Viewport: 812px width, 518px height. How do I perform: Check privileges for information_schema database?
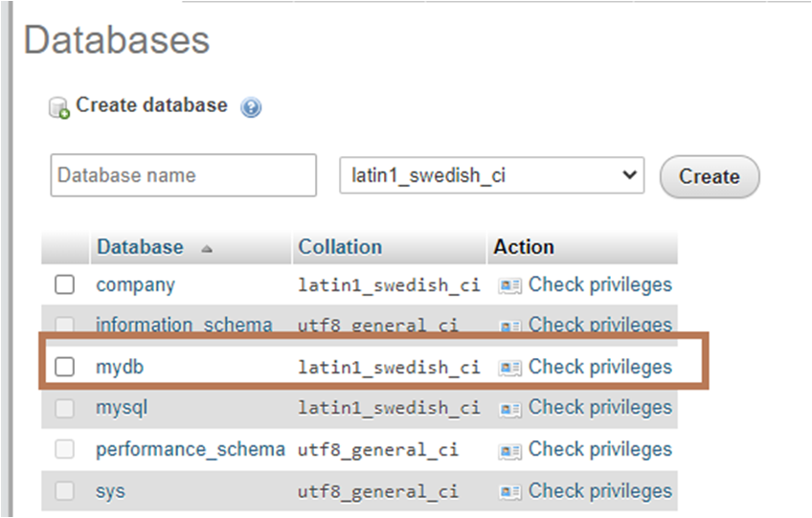600,326
